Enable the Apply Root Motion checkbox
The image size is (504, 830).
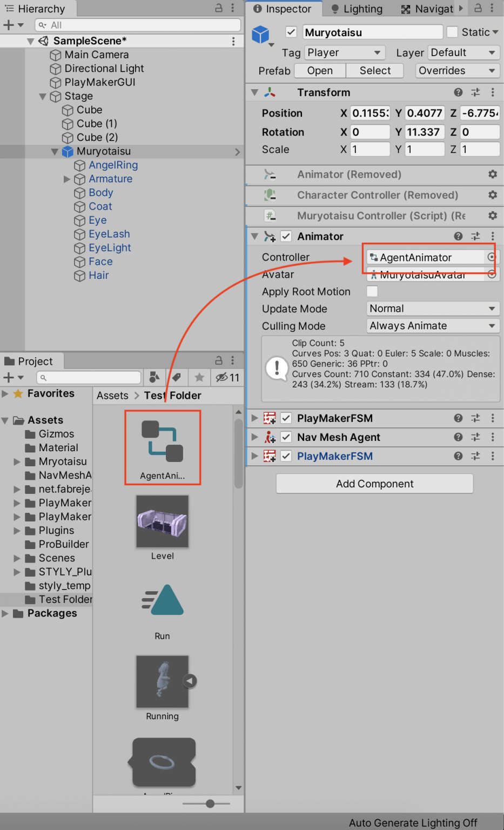point(372,292)
